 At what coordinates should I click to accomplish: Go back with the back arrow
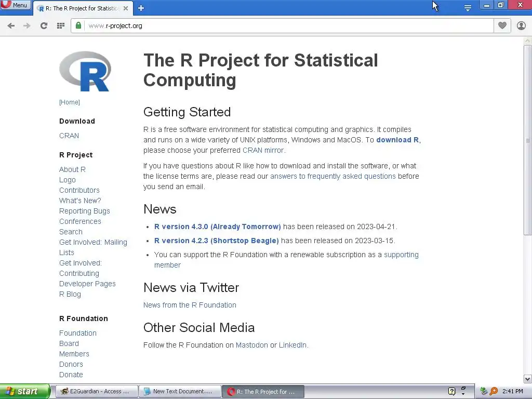[x=11, y=26]
